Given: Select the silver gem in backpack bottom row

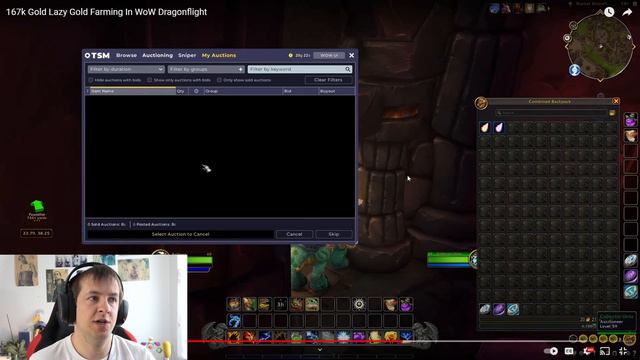Looking at the screenshot, I should pyautogui.click(x=484, y=309).
